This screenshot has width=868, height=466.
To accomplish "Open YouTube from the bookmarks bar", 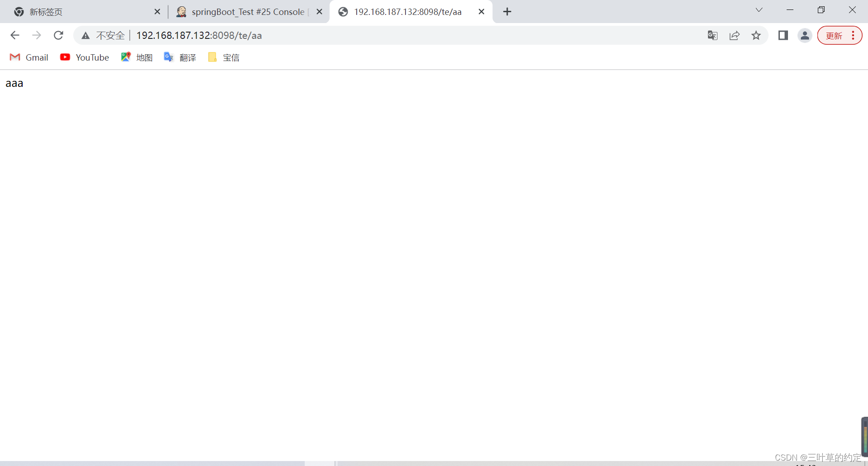I will pyautogui.click(x=84, y=57).
